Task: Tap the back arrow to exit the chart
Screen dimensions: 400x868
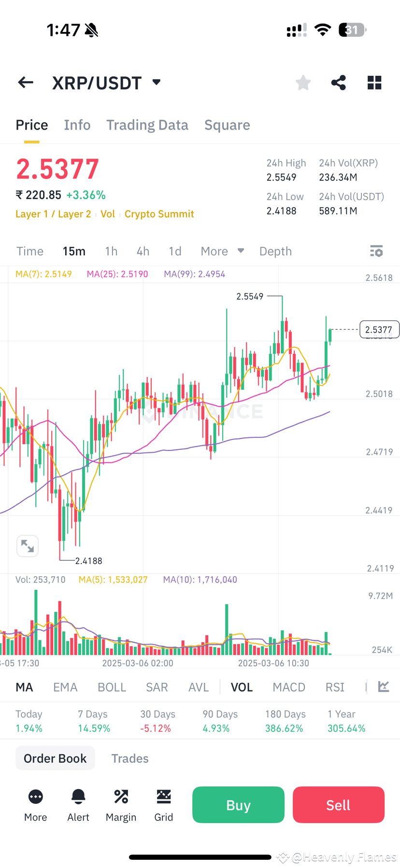Action: coord(25,82)
